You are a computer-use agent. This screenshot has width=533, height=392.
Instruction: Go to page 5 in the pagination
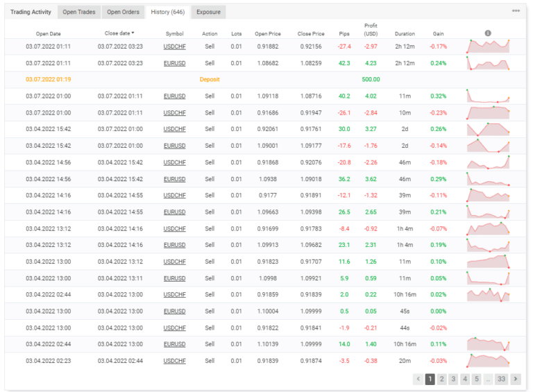point(476,379)
